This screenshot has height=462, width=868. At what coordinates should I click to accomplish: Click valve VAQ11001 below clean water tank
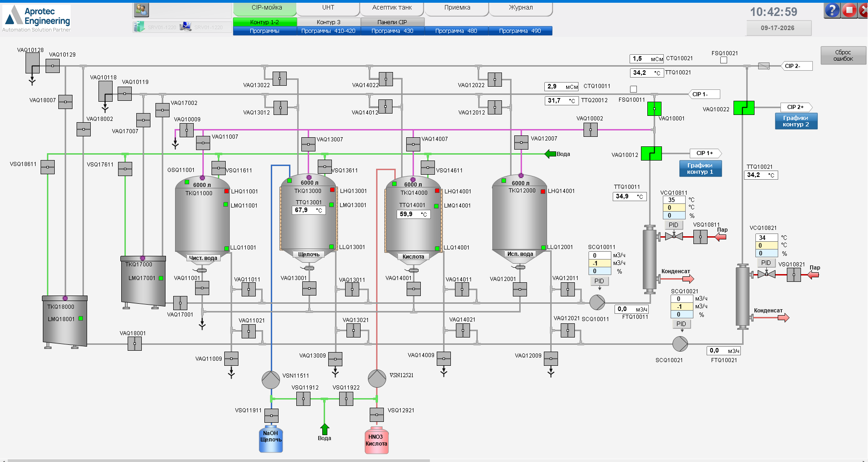click(202, 288)
